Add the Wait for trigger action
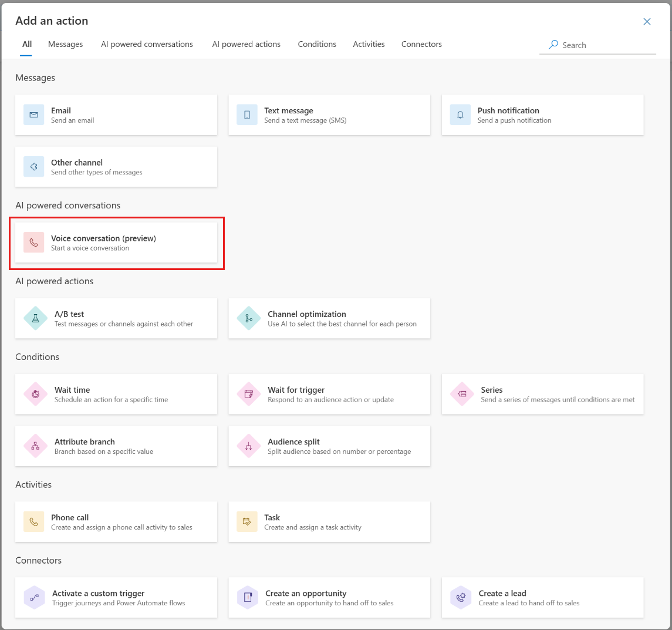Screen dimensions: 672x630 [x=329, y=394]
